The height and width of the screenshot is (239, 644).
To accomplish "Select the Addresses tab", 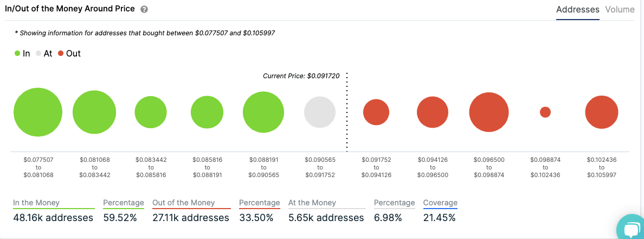I will [577, 10].
